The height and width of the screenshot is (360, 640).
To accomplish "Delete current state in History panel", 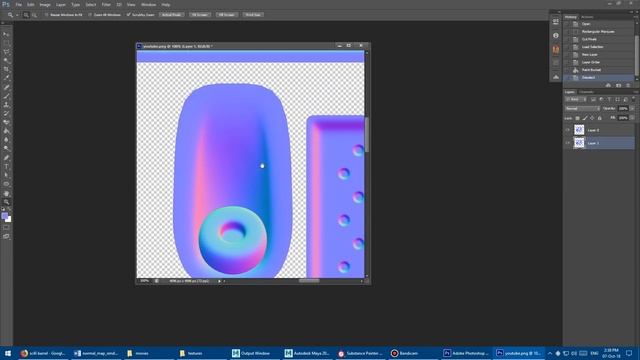I will 628,85.
